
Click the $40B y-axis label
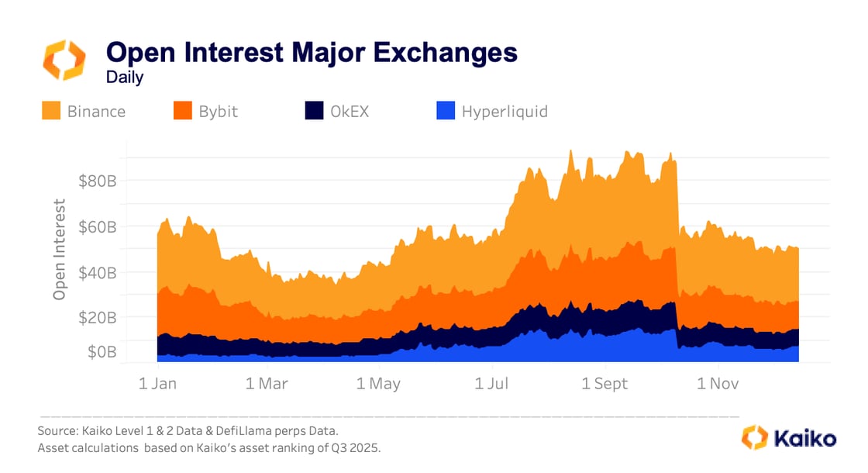(98, 273)
